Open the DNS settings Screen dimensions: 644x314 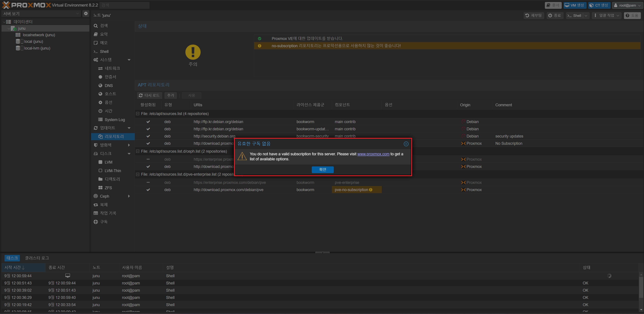(109, 85)
